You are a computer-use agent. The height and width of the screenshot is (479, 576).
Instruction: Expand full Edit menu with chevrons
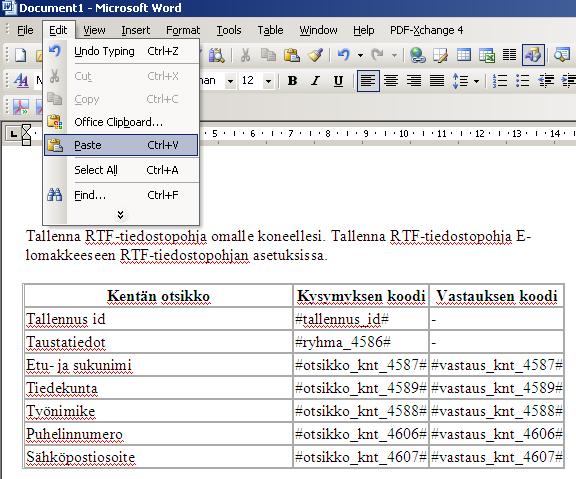tap(120, 215)
